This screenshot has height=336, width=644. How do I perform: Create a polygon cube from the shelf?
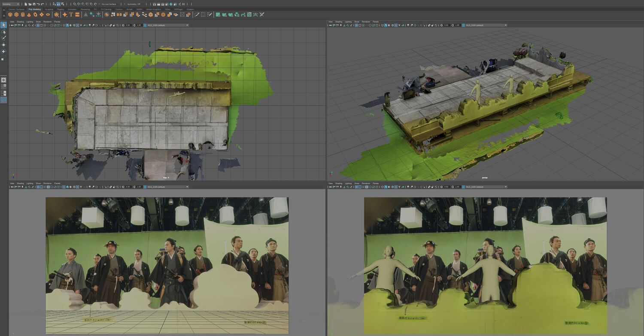click(16, 14)
